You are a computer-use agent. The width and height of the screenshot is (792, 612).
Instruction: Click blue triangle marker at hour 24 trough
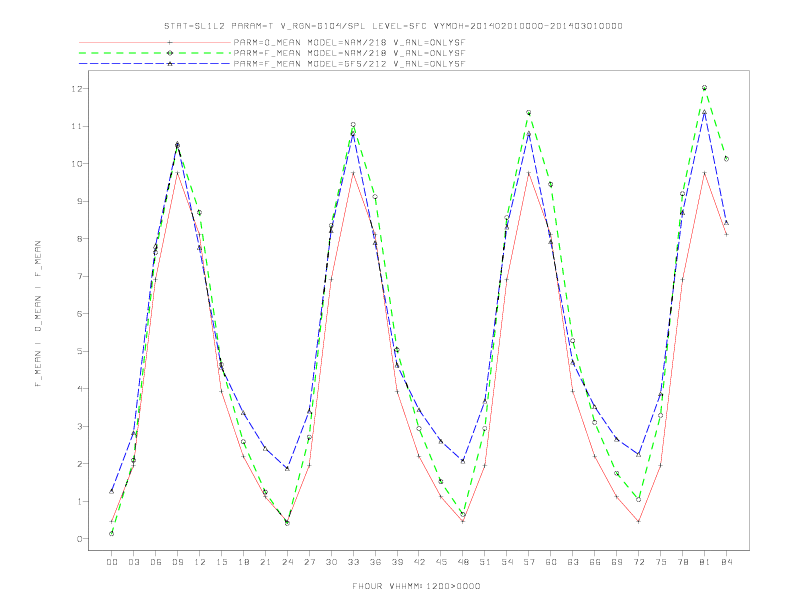point(287,469)
